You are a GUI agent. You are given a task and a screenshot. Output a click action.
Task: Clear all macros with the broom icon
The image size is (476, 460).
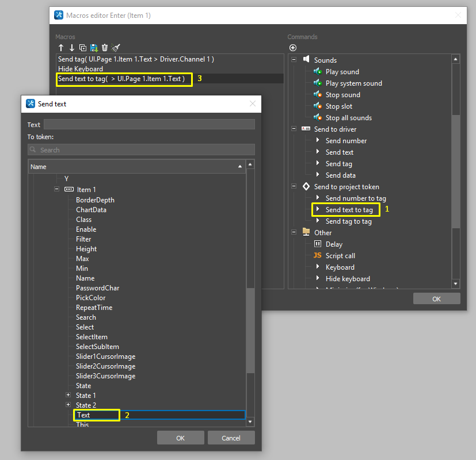(115, 48)
